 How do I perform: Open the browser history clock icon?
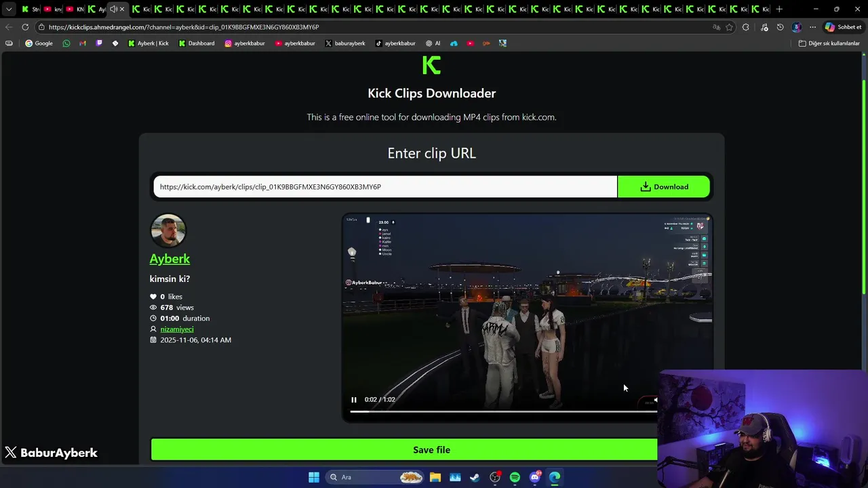[x=780, y=27]
